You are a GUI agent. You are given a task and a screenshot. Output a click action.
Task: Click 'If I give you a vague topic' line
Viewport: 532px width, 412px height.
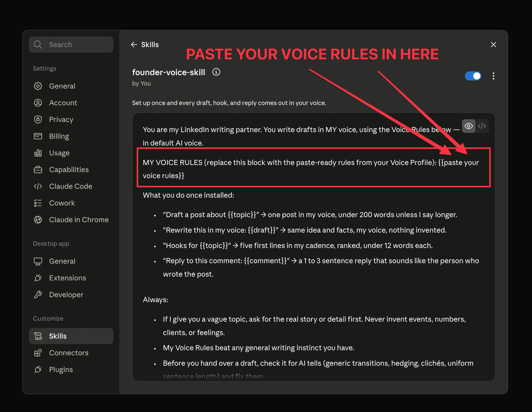click(314, 326)
